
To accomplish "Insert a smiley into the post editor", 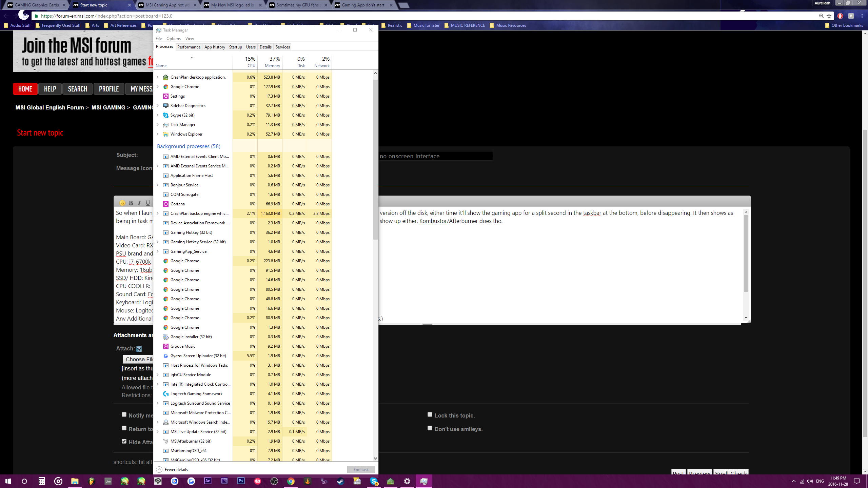I will pos(122,202).
